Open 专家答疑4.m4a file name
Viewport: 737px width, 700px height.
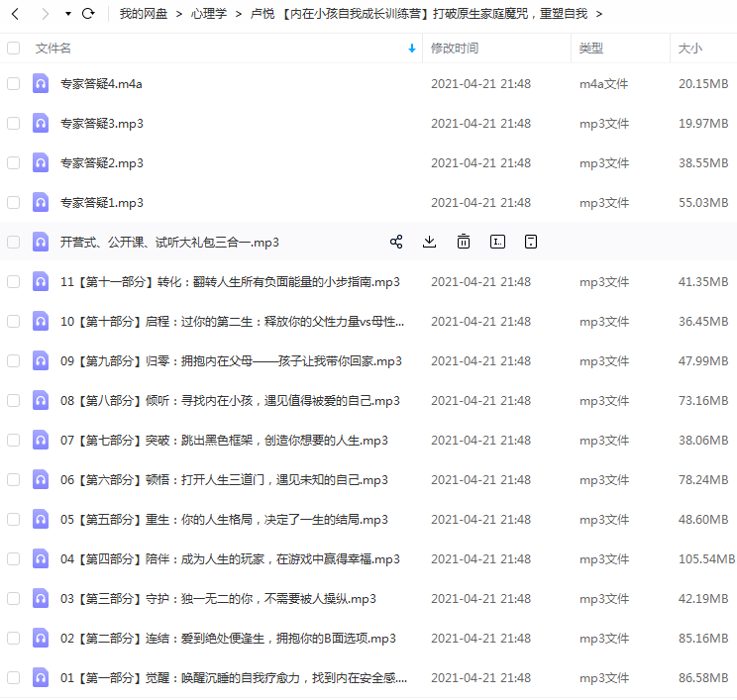101,83
